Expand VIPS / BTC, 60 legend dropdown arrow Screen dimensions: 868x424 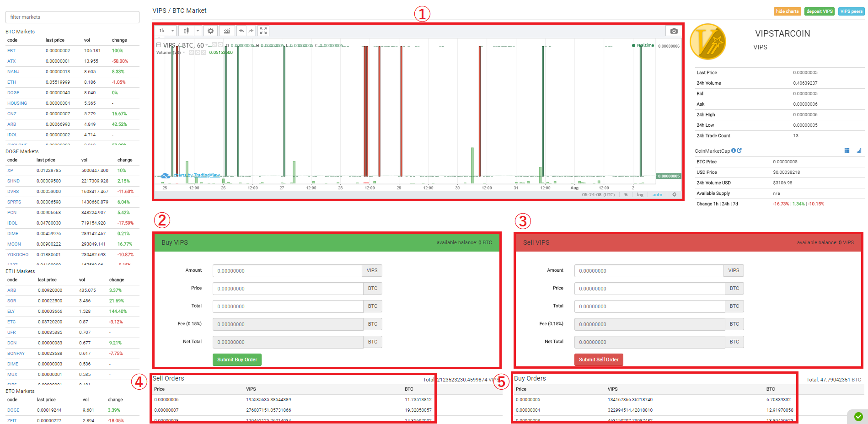click(207, 45)
